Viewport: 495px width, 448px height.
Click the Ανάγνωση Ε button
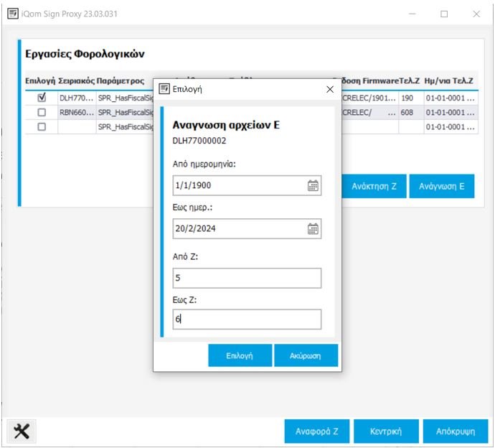tap(442, 186)
